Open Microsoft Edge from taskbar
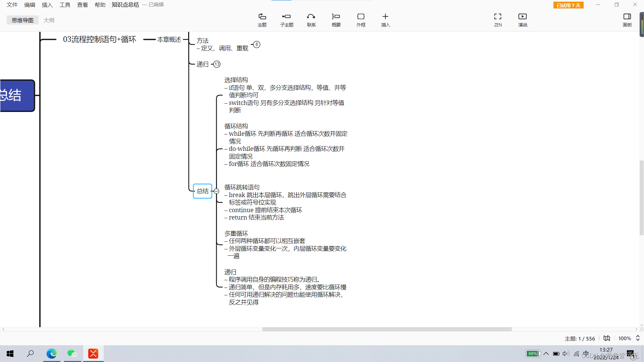The width and height of the screenshot is (644, 362). [x=52, y=354]
